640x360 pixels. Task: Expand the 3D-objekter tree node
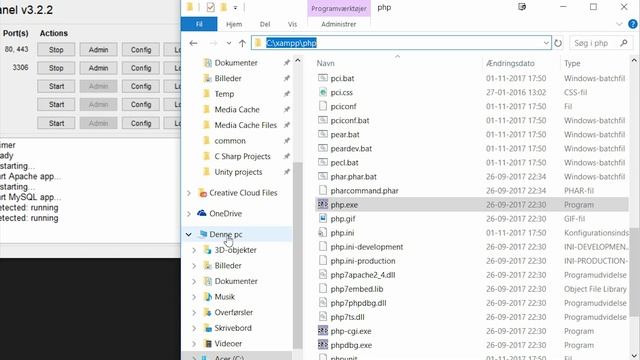[194, 250]
